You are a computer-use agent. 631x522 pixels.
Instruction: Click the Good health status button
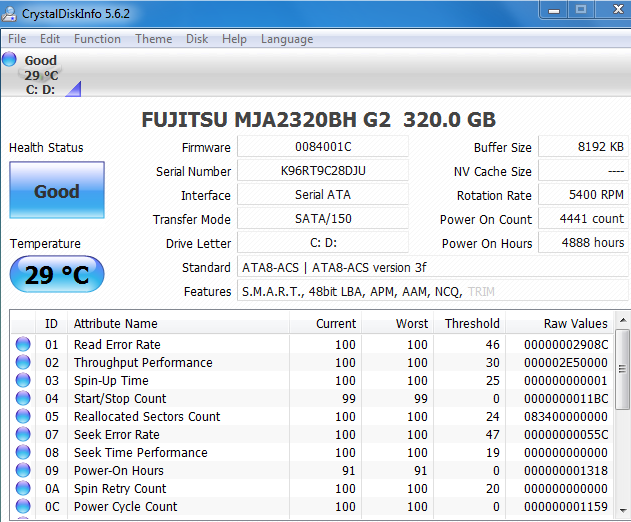(57, 190)
